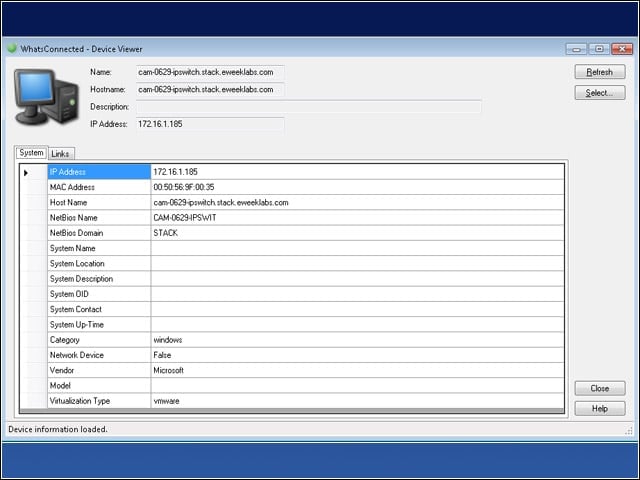Click MAC value 00:50:56:9F:00:35

point(184,187)
